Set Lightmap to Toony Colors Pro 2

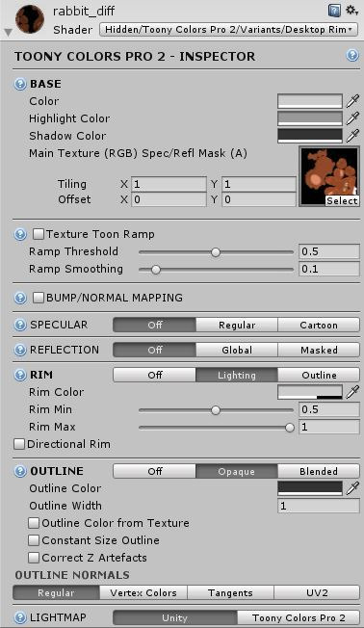tap(299, 617)
